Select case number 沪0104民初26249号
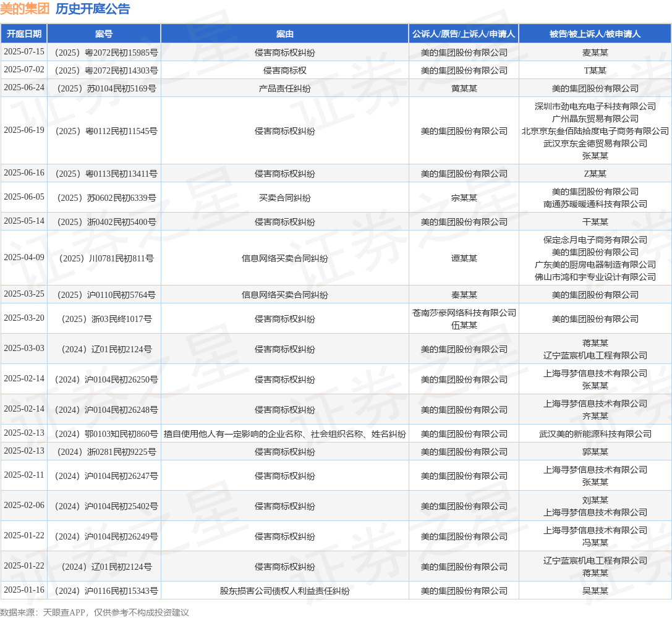 (x=106, y=536)
